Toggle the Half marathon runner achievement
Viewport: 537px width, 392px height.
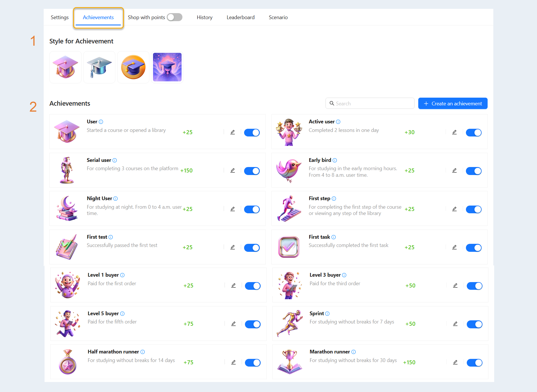[253, 363]
